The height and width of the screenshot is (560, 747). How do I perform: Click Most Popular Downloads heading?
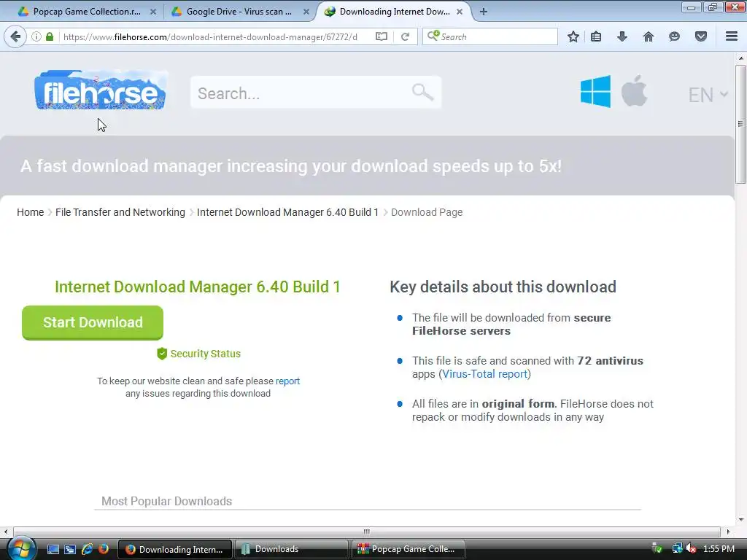[167, 501]
